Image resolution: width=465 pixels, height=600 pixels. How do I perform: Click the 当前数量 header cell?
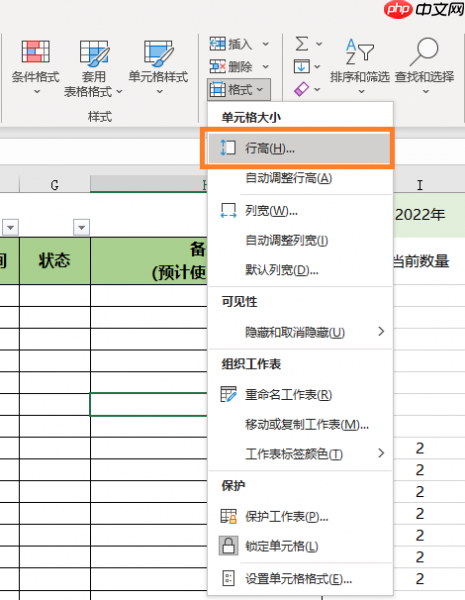[x=429, y=261]
